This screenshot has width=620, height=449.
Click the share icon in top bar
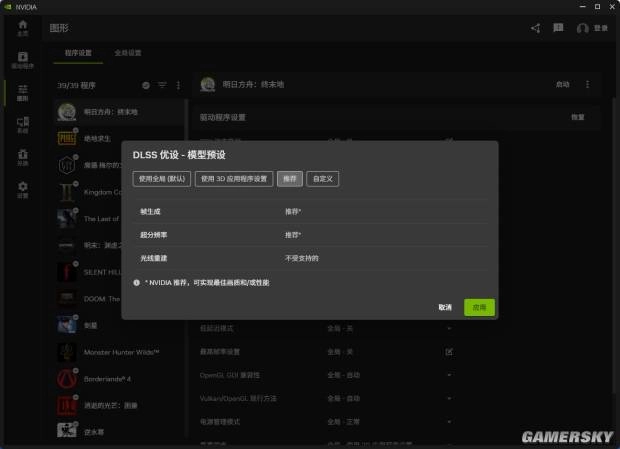pos(535,28)
